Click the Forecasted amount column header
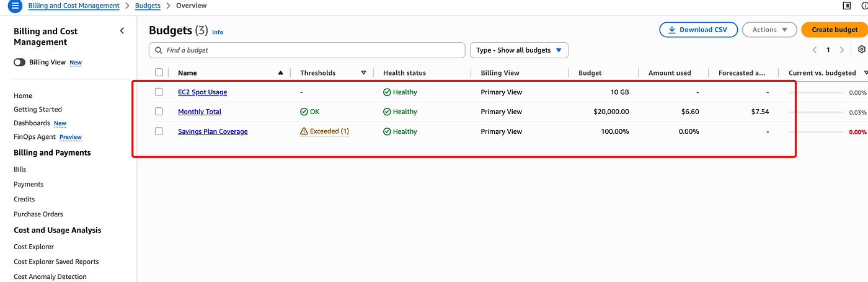 742,73
